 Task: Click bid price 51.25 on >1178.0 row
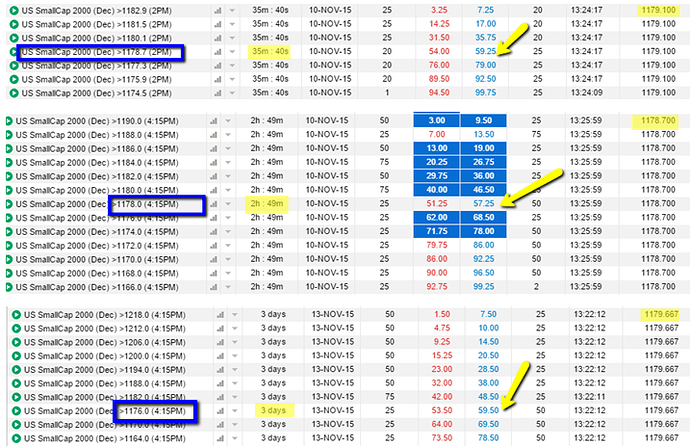coord(437,204)
